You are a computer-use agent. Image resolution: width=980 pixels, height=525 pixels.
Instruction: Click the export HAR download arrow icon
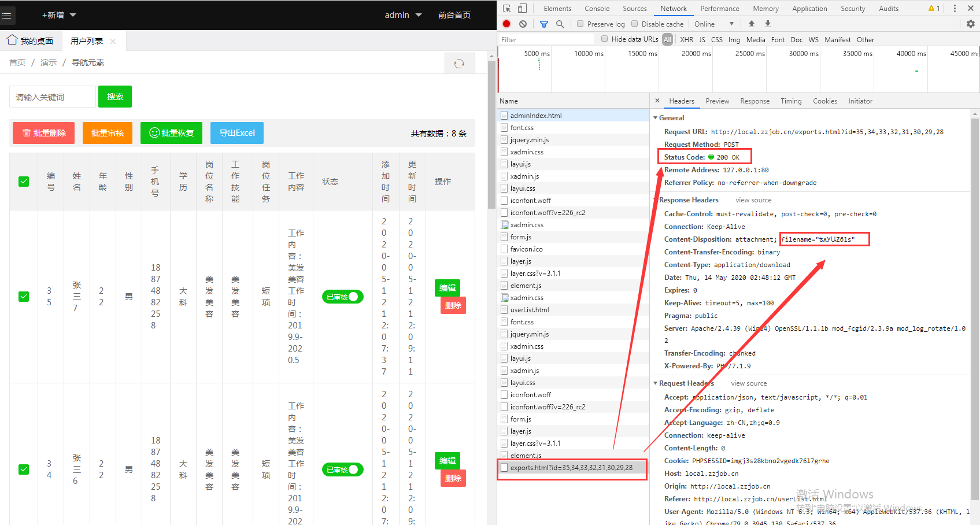(x=767, y=24)
